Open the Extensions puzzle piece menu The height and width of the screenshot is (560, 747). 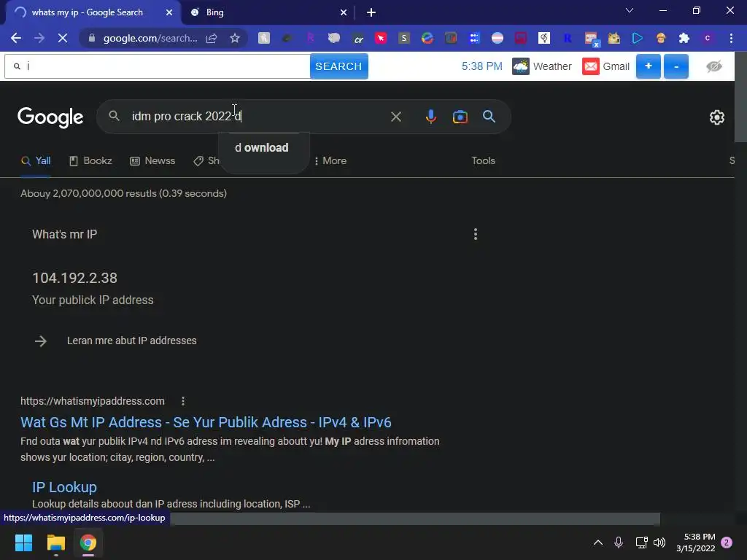[x=684, y=38]
